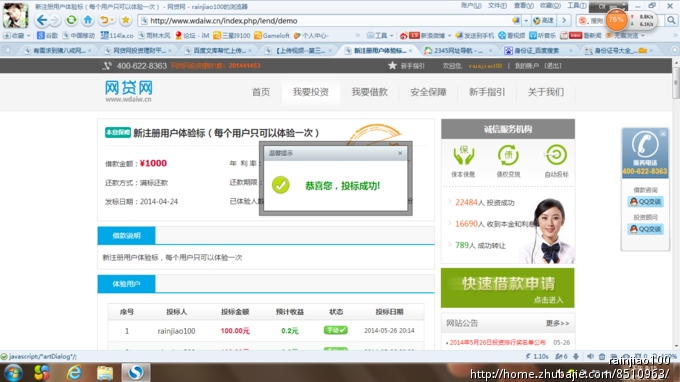Click the Windows Start button
Image resolution: width=680 pixels, height=382 pixels.
point(13,373)
